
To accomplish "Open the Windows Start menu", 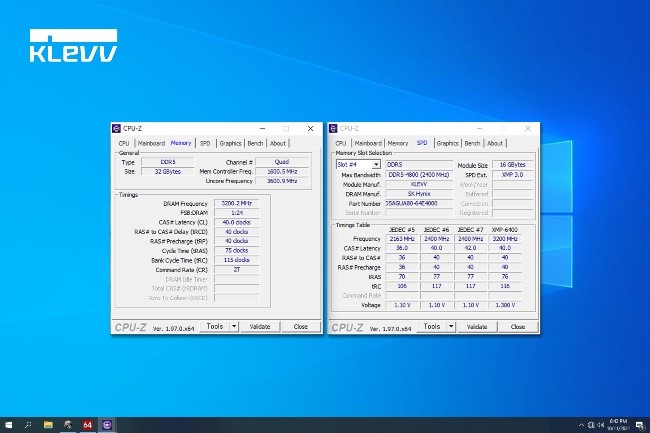I will pyautogui.click(x=8, y=425).
